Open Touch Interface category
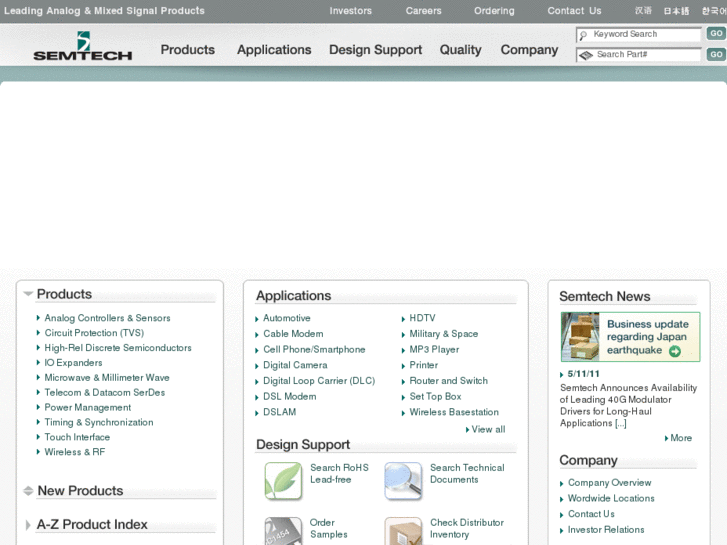This screenshot has height=545, width=727. click(x=77, y=437)
